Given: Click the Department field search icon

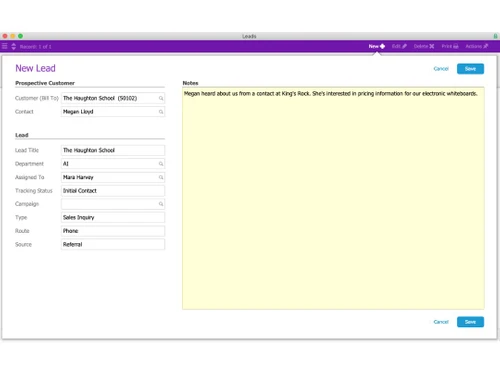Looking at the screenshot, I should (161, 164).
